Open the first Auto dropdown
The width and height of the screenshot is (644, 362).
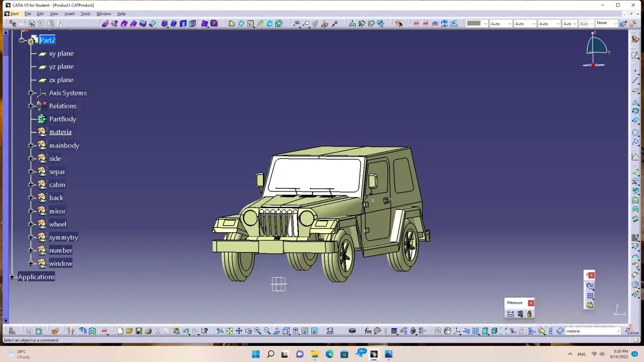pos(509,24)
